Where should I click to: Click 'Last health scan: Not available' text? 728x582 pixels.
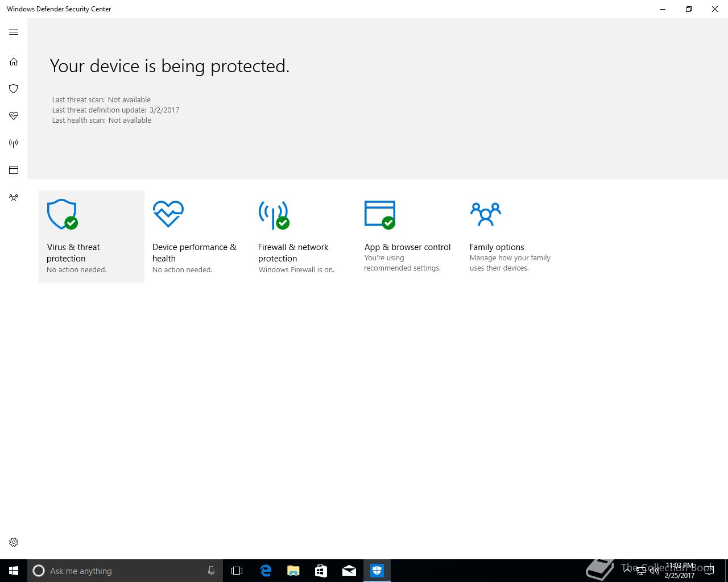point(101,120)
